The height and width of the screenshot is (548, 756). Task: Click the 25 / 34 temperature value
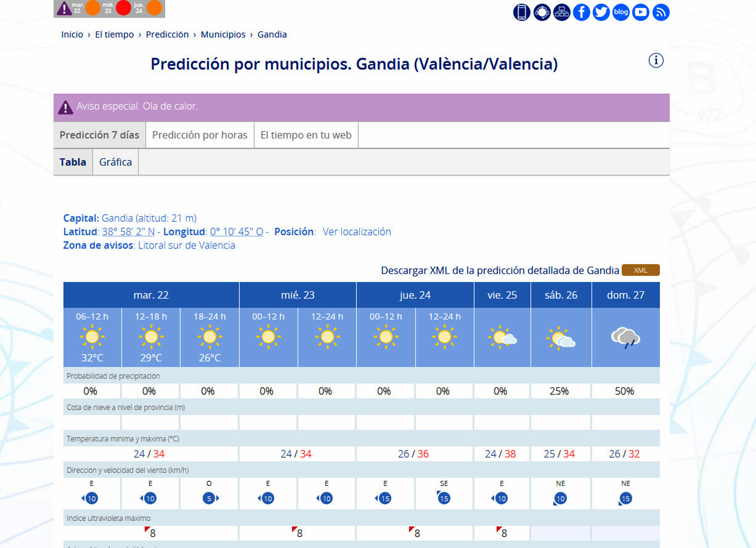click(x=559, y=454)
